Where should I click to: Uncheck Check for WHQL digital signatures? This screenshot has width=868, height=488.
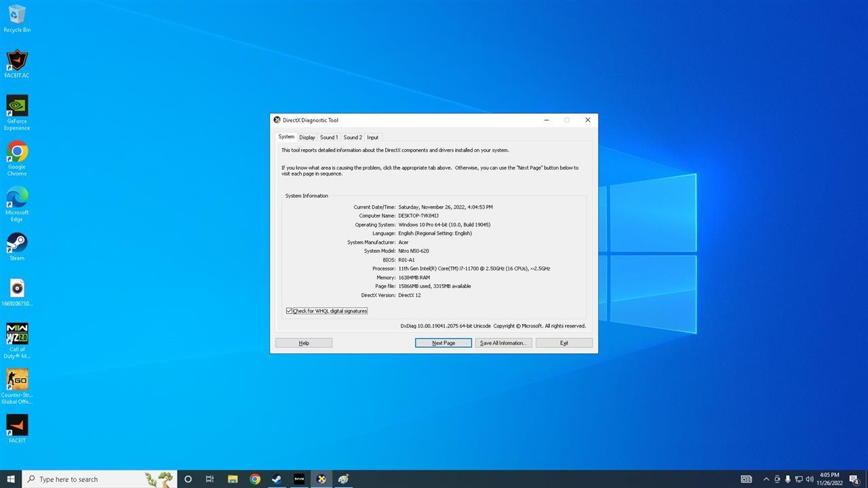click(x=290, y=311)
